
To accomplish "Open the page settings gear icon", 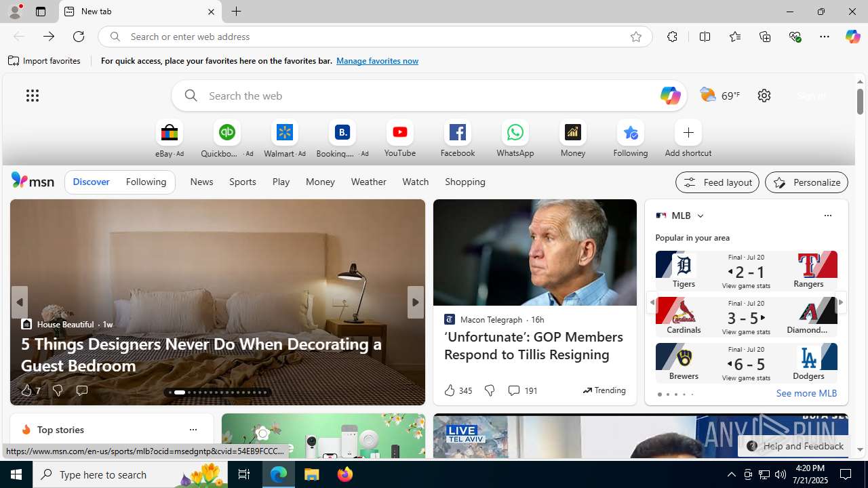I will click(x=764, y=96).
